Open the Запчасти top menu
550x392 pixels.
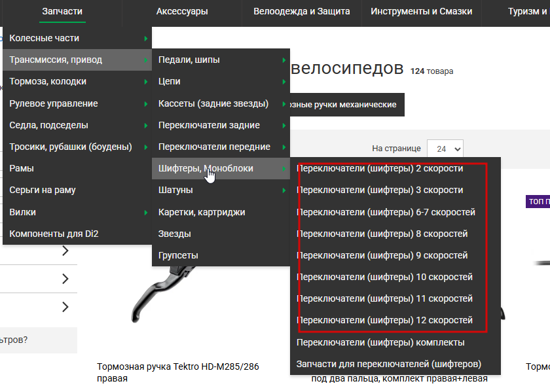(62, 12)
